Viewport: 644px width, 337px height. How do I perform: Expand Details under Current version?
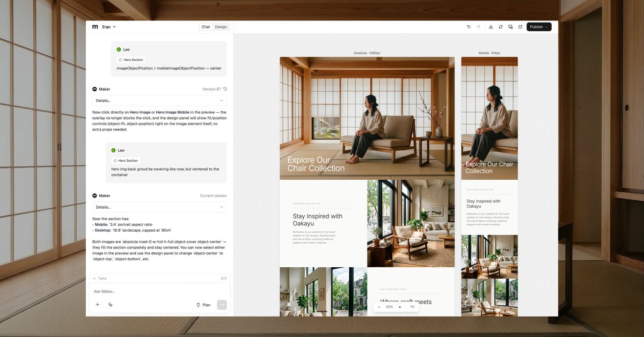[x=159, y=207]
